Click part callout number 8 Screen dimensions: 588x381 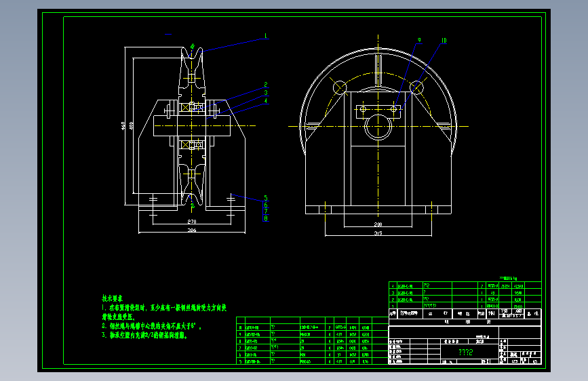point(266,218)
